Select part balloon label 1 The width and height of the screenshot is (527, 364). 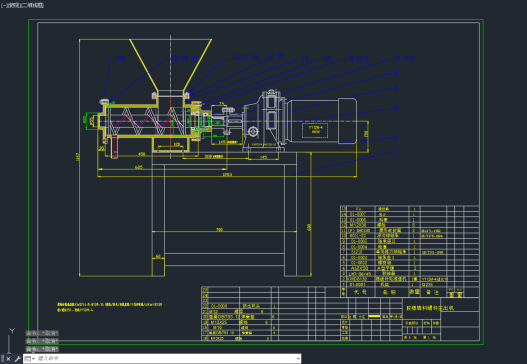395,152
